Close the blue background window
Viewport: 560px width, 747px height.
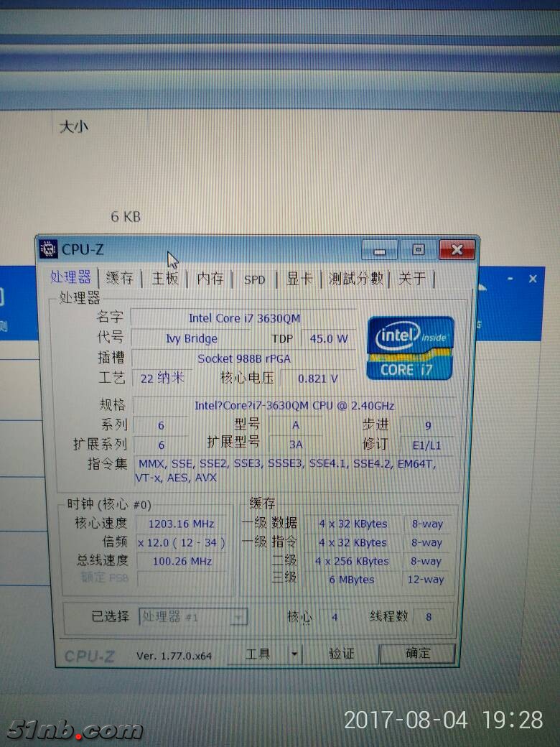point(533,279)
